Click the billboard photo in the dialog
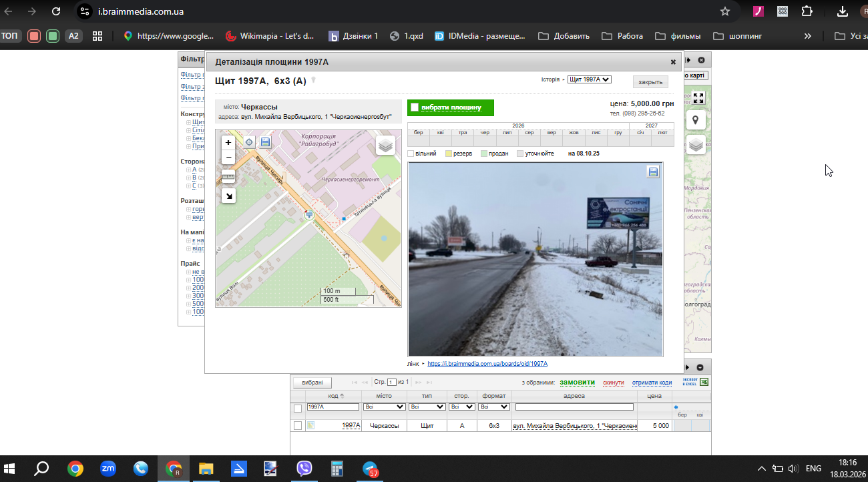This screenshot has width=868, height=482. [x=535, y=259]
